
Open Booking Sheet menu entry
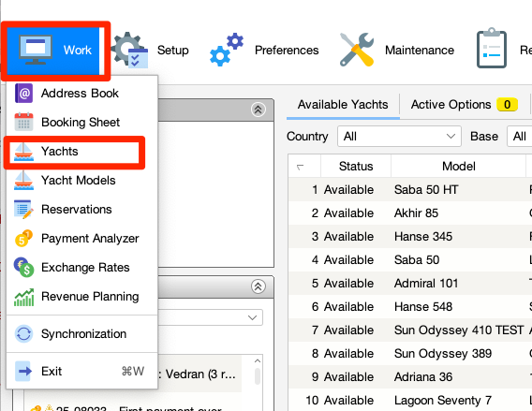(82, 122)
